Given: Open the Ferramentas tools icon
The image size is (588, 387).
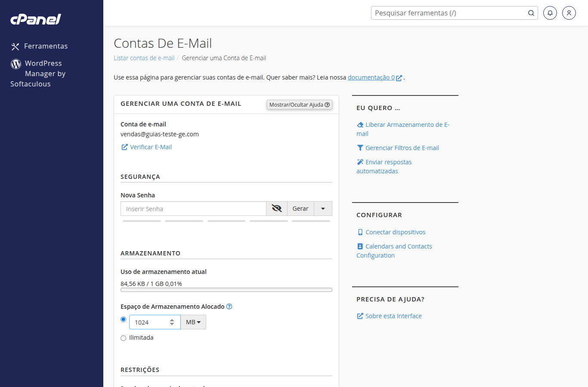Looking at the screenshot, I should coord(15,46).
